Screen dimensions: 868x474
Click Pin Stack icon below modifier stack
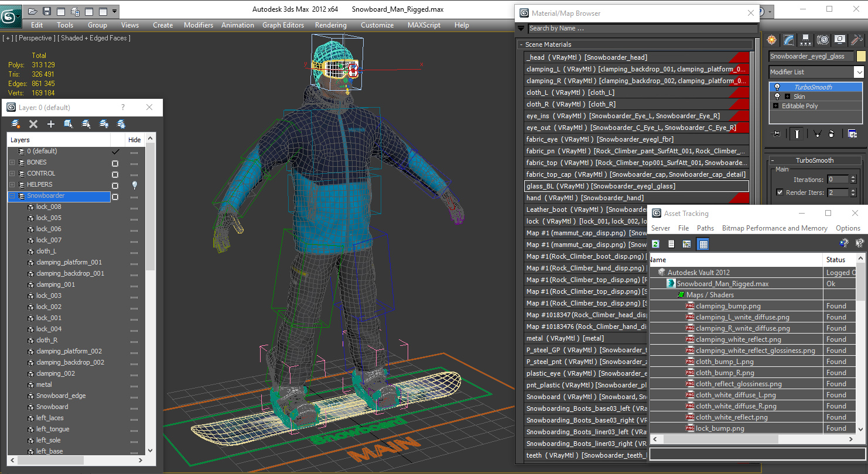pos(777,134)
